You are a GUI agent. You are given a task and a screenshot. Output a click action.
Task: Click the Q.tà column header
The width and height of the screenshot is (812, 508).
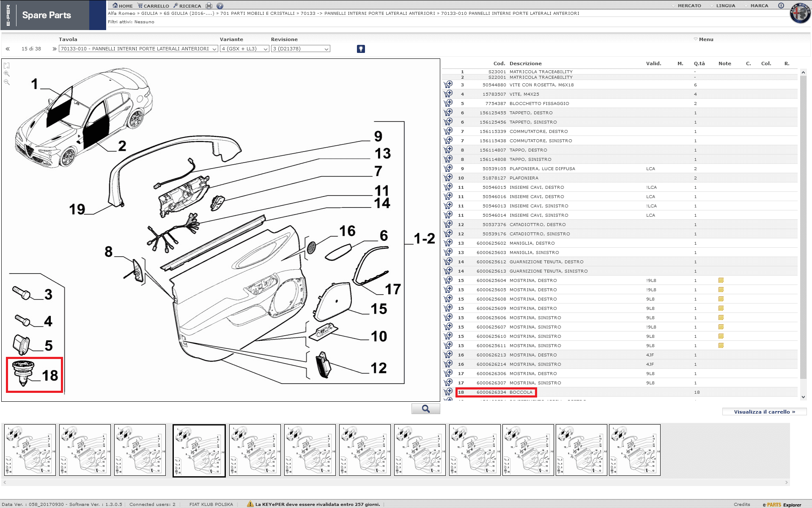click(x=699, y=63)
